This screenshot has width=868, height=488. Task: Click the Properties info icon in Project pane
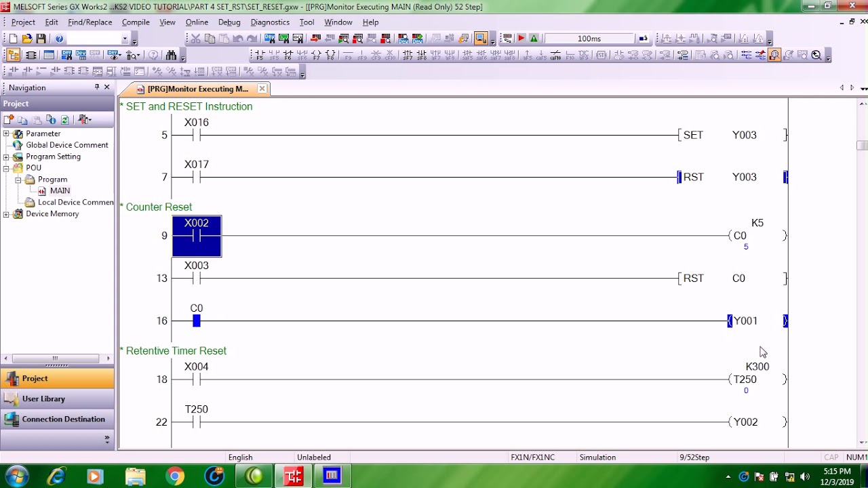[x=51, y=119]
